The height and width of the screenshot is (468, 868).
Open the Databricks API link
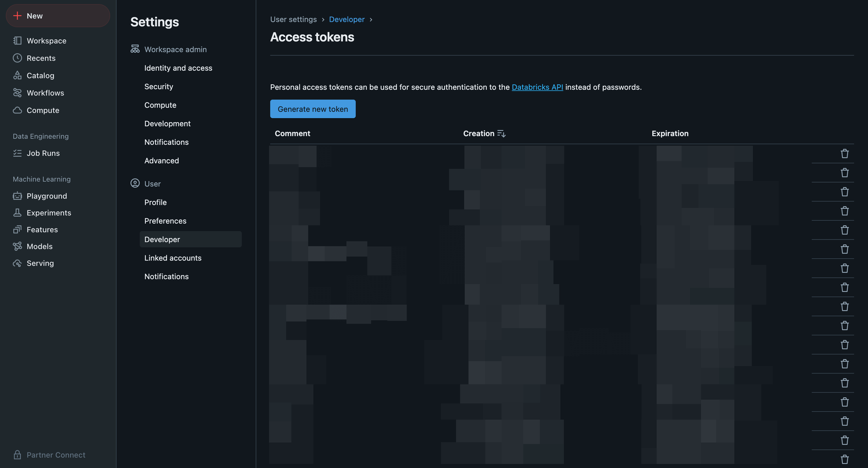(x=537, y=87)
